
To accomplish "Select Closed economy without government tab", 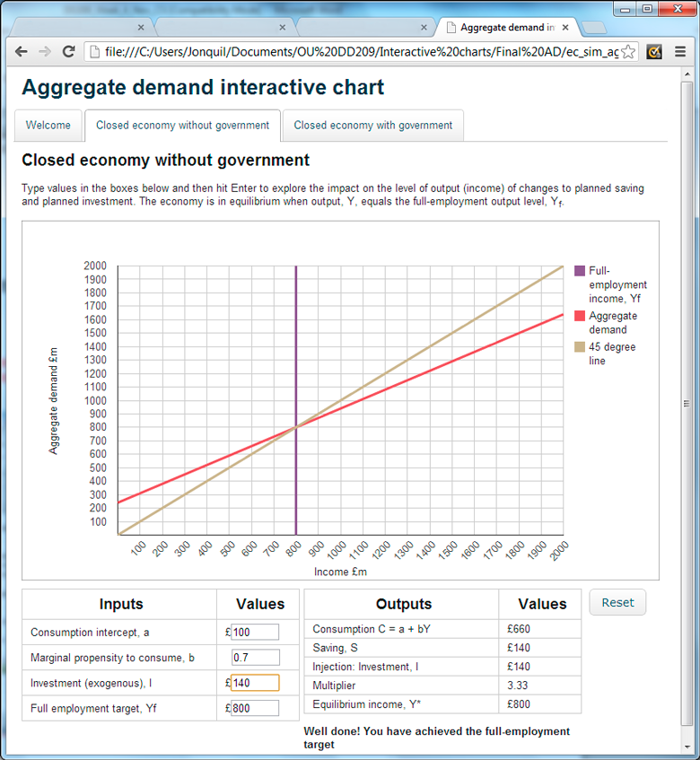I will 182,126.
